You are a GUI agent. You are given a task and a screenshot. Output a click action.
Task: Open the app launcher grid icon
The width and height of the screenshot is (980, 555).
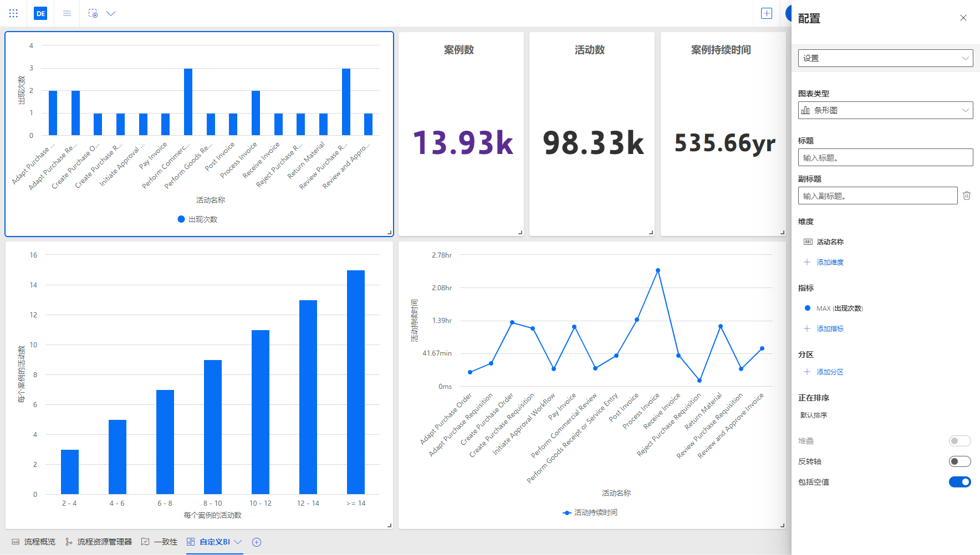[x=13, y=13]
